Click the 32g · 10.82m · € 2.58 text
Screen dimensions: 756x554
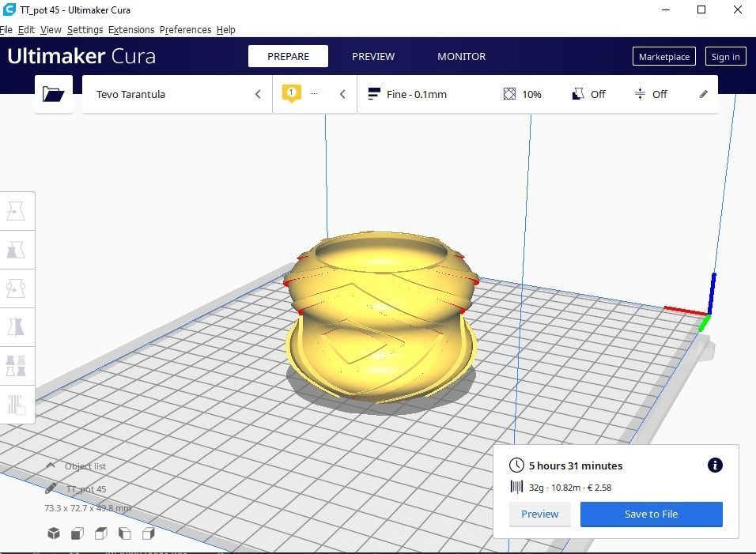pyautogui.click(x=570, y=488)
